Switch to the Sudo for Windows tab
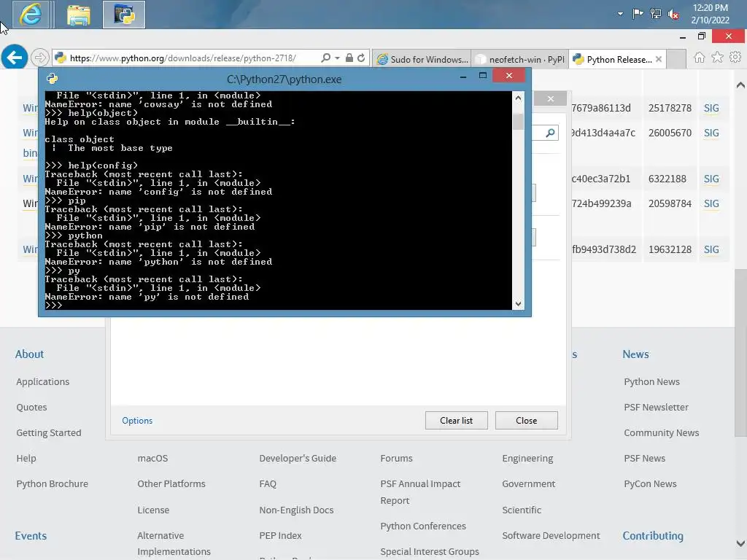Viewport: 747px width, 560px height. click(422, 60)
